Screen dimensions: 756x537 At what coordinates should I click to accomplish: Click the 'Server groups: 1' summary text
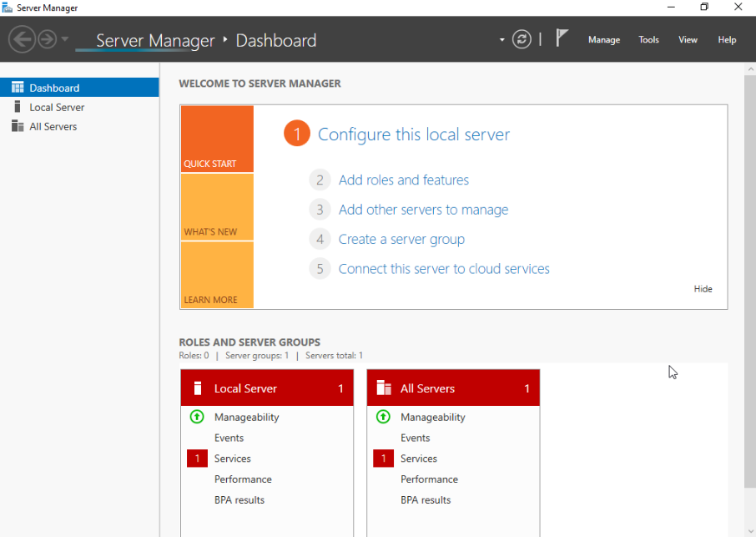[x=257, y=356]
